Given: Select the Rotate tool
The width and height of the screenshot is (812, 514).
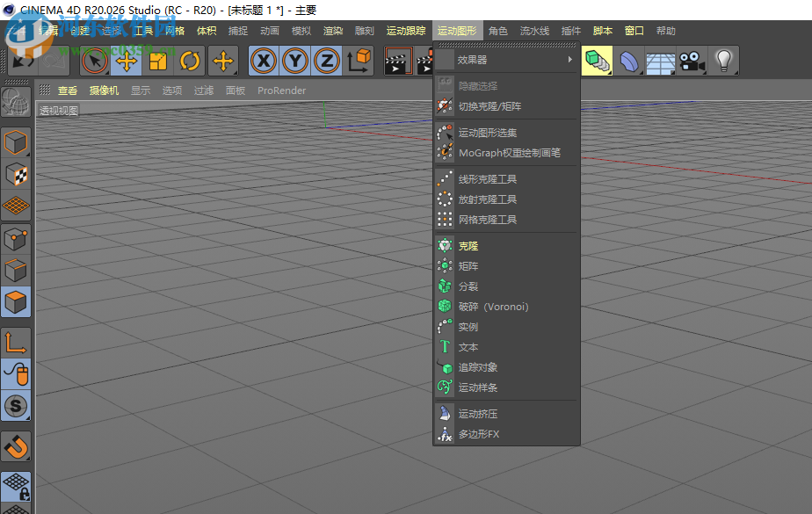Looking at the screenshot, I should click(190, 61).
